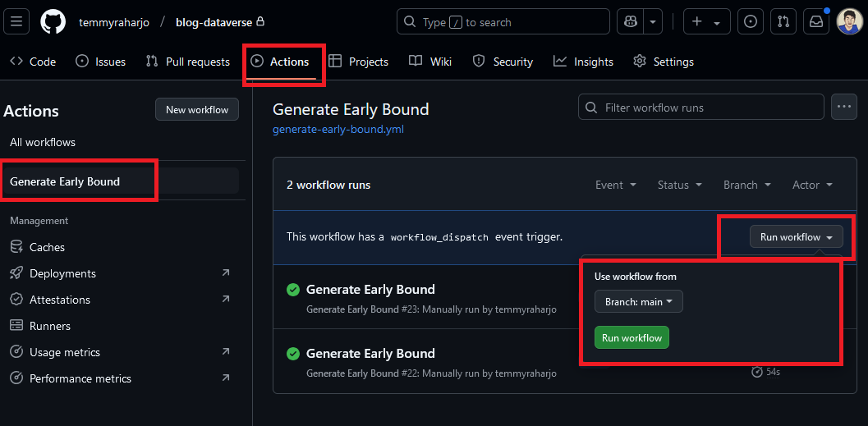Click success check icon of run #22
This screenshot has width=868, height=426.
click(x=293, y=354)
